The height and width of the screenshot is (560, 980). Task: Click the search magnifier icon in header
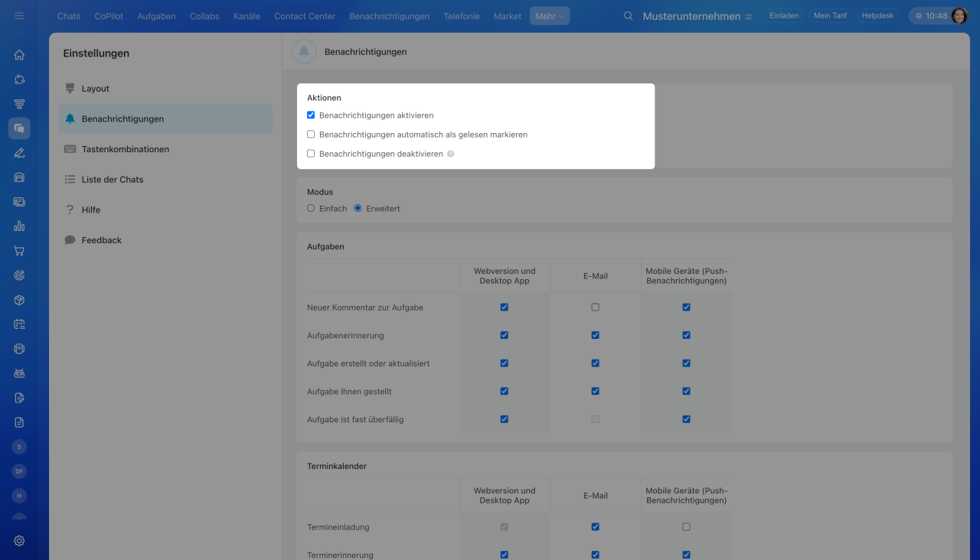629,16
